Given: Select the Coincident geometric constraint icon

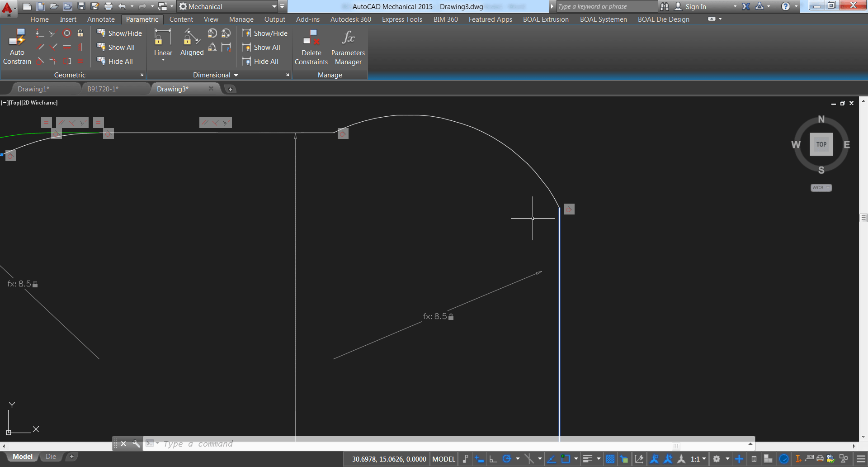Looking at the screenshot, I should pos(40,33).
